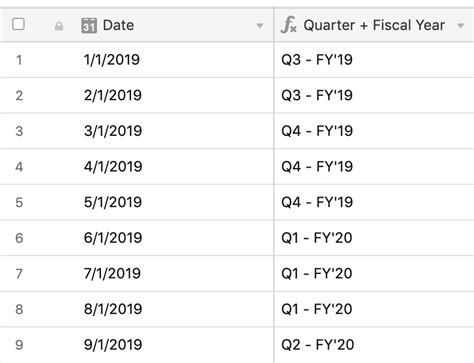This screenshot has width=474, height=363.
Task: Select row number 9
Action: click(19, 345)
